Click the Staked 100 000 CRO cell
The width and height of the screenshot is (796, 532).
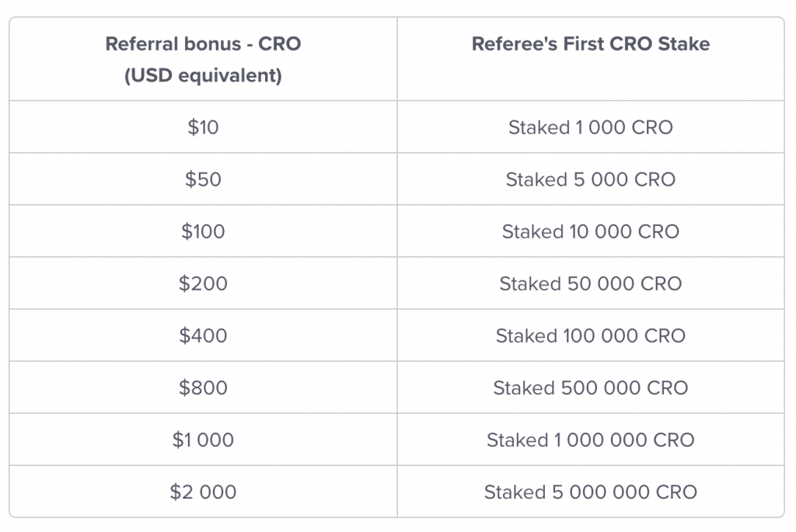coord(591,336)
